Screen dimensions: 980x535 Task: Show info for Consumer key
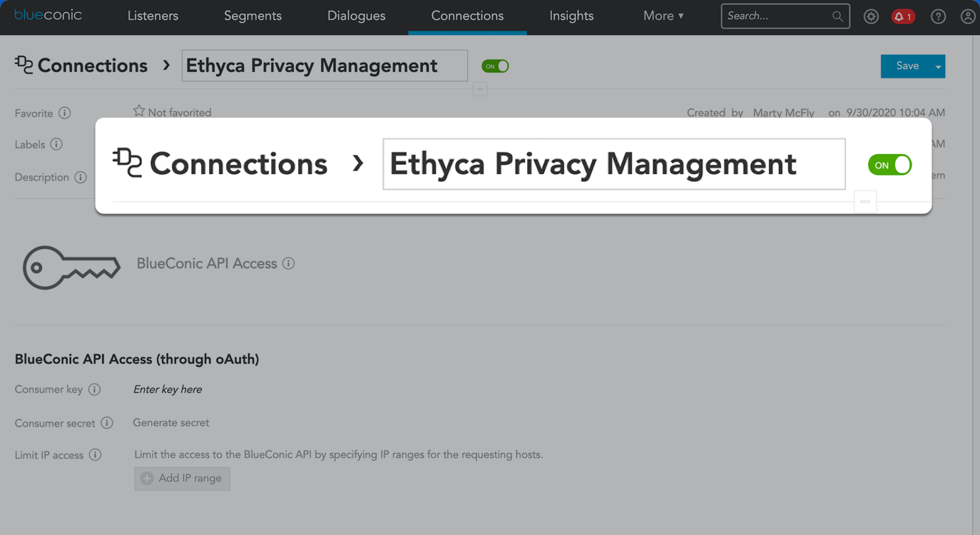(x=94, y=389)
